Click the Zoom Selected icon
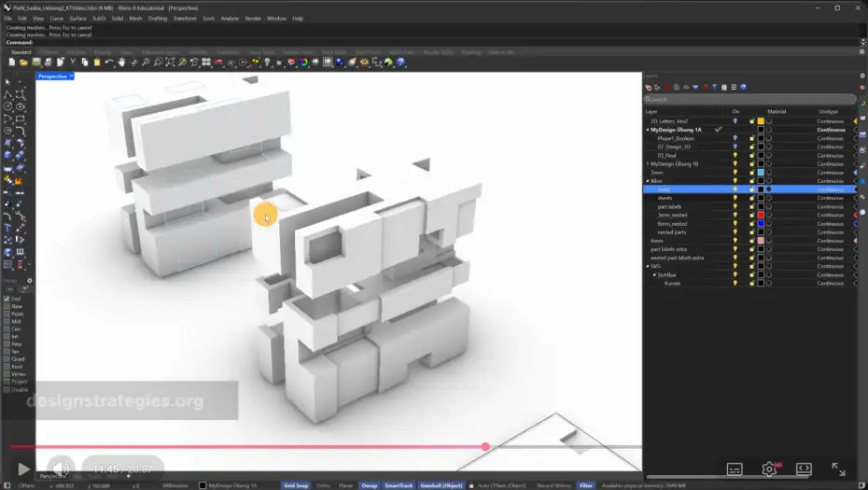Image resolution: width=868 pixels, height=490 pixels. [182, 63]
